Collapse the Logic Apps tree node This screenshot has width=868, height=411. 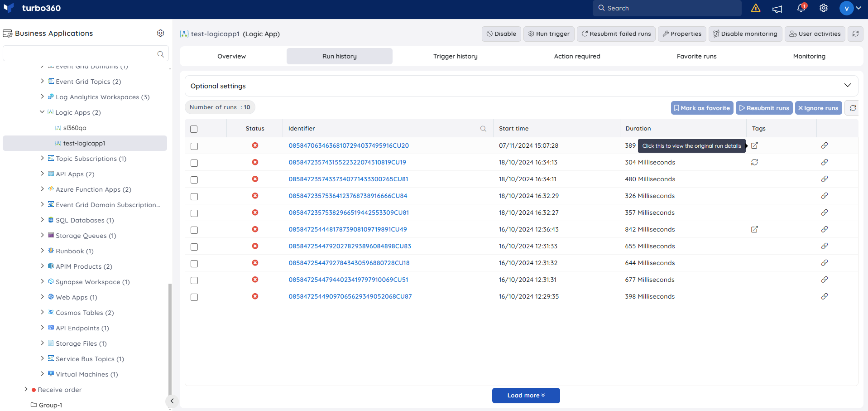coord(42,112)
